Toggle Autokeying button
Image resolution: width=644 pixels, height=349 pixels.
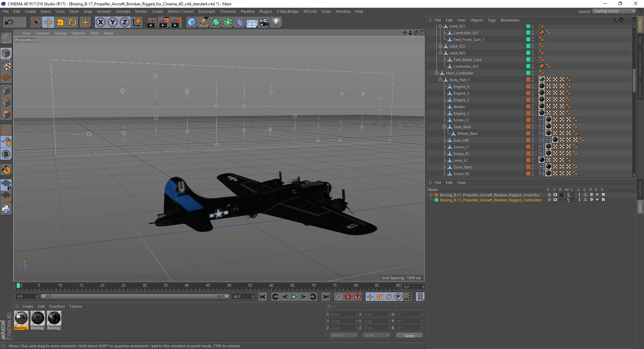[x=348, y=297]
